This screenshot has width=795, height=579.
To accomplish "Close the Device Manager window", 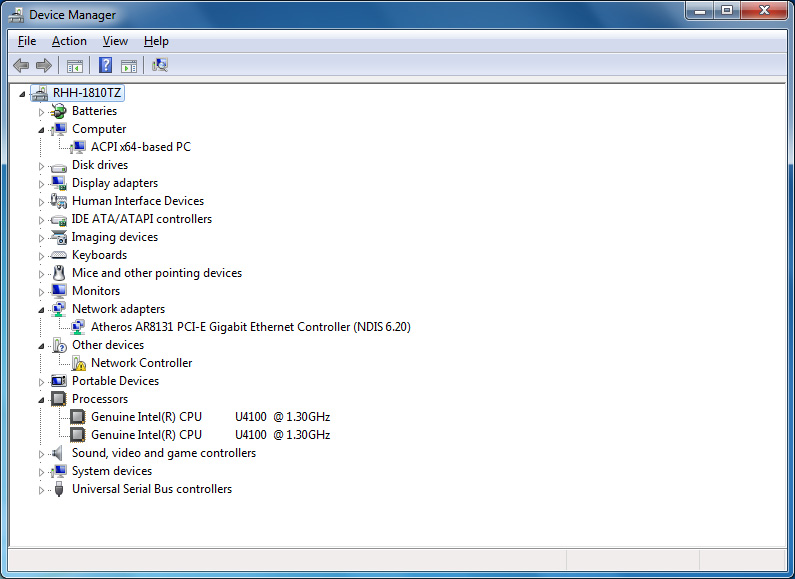I will [x=765, y=10].
